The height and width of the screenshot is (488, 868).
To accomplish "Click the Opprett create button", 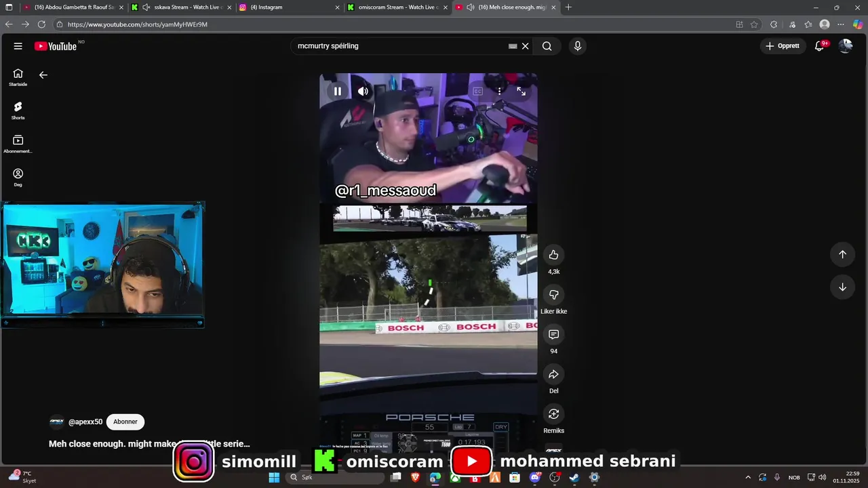I will pos(783,46).
